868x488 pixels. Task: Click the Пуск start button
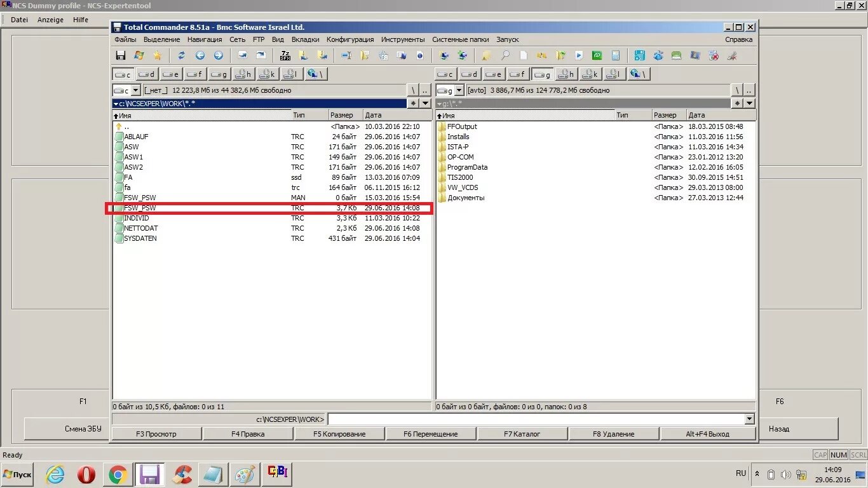[18, 475]
